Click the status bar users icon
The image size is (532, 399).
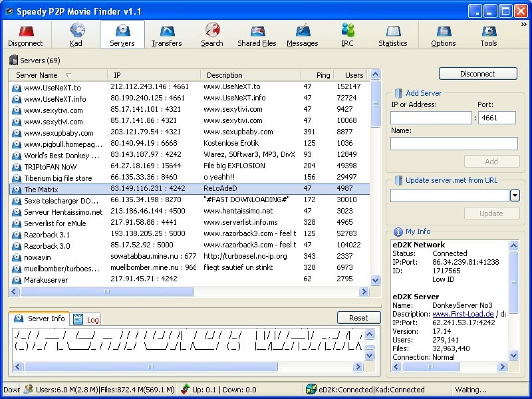click(x=29, y=390)
